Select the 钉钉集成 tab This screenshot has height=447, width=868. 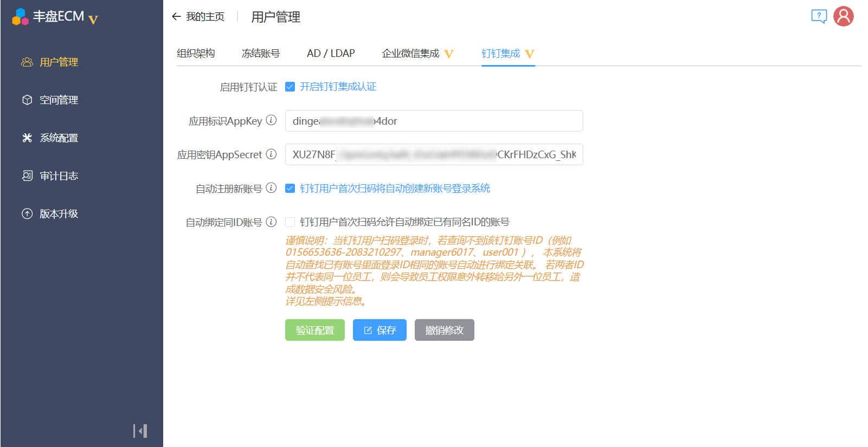tap(500, 53)
